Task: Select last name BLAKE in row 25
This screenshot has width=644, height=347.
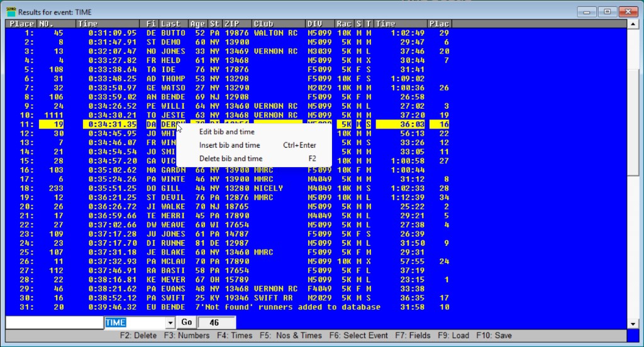Action: pyautogui.click(x=173, y=252)
